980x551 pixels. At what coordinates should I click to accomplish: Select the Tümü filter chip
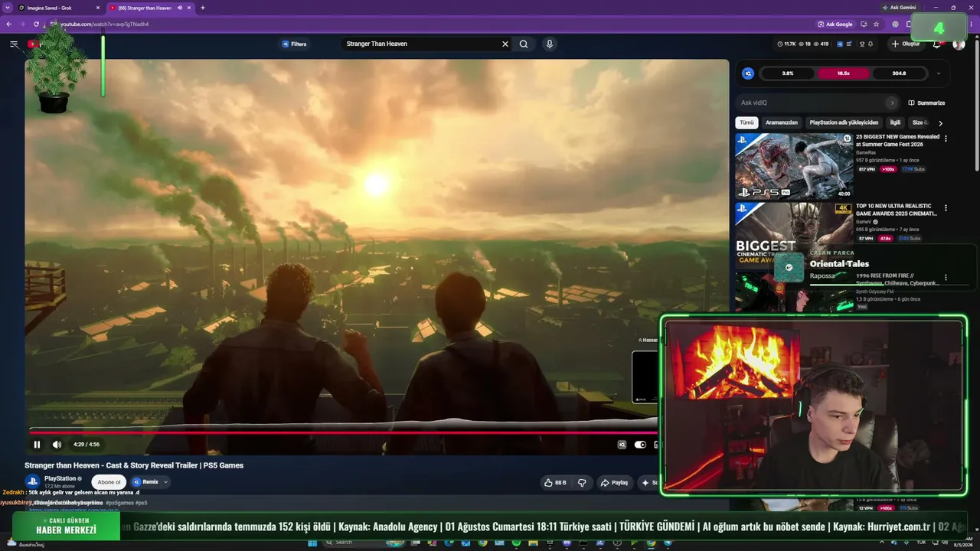746,122
